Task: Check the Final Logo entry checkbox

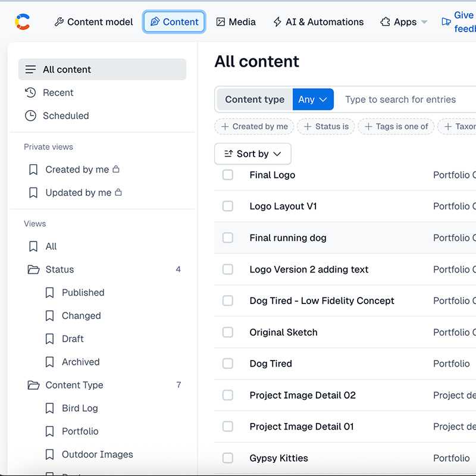Action: (x=228, y=175)
